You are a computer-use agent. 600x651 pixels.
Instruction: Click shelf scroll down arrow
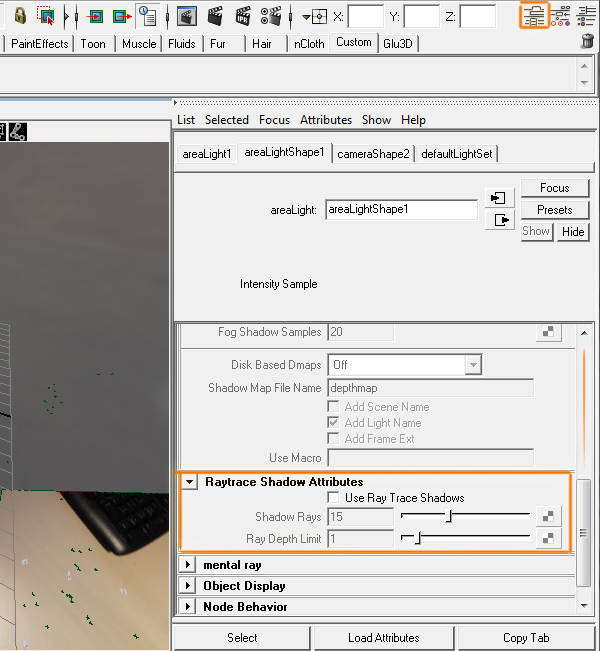[584, 83]
